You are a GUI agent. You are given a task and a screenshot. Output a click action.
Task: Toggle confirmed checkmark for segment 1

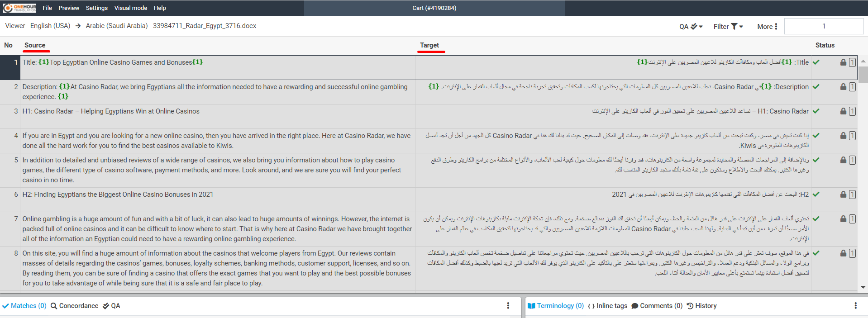(816, 62)
